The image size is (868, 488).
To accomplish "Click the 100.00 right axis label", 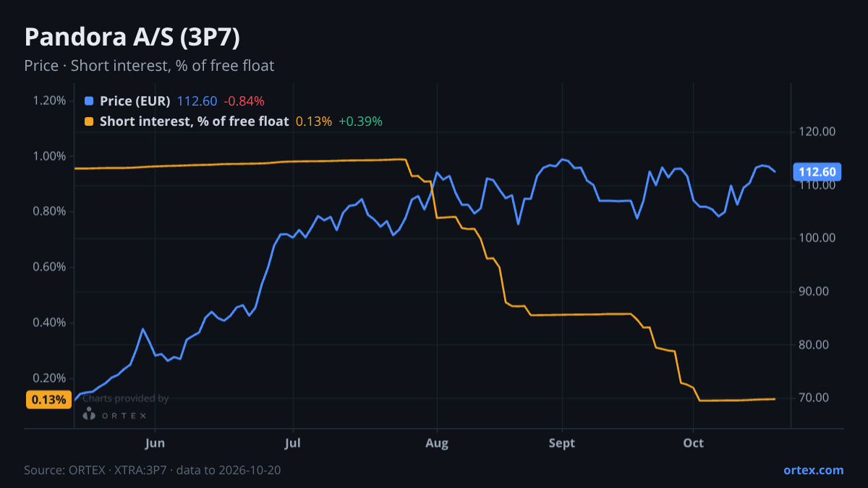I will click(817, 238).
